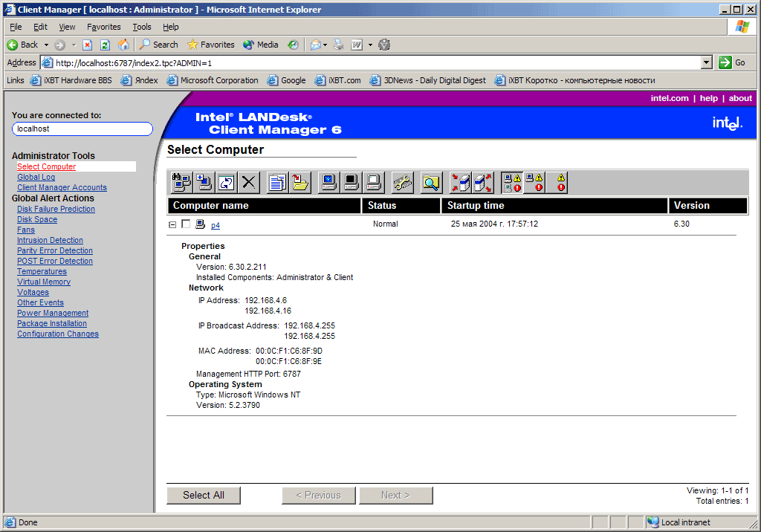
Task: Click the about link in header
Action: [x=740, y=98]
